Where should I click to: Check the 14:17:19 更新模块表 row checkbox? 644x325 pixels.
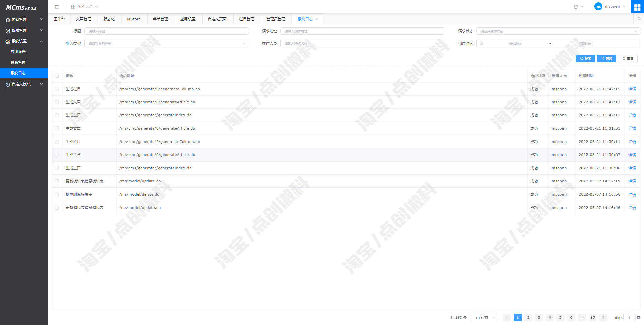[x=57, y=181]
